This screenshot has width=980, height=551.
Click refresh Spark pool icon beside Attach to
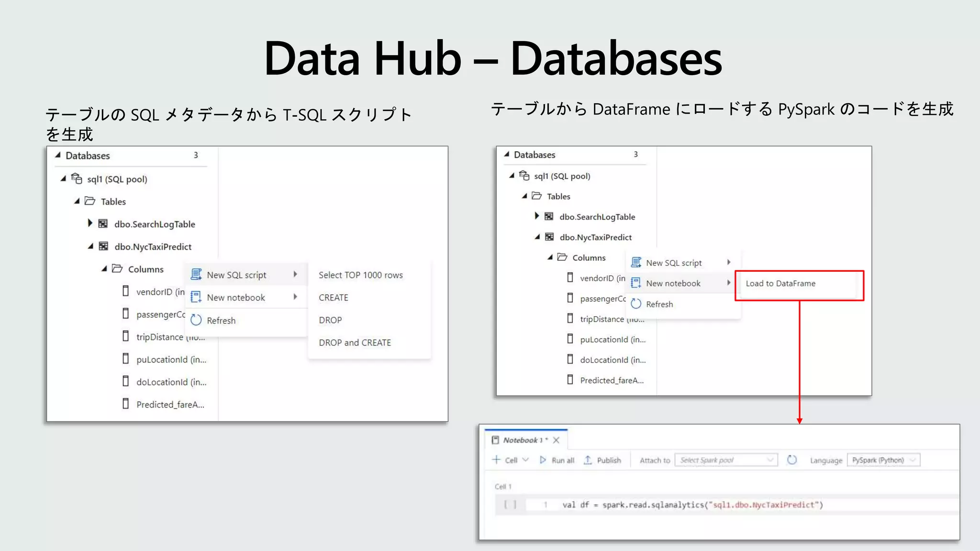coord(792,460)
